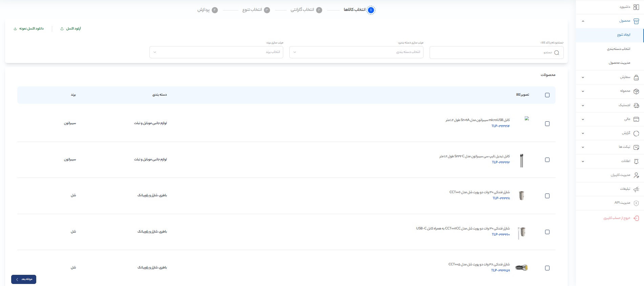Check the box for product TLP-3233264
The width and height of the screenshot is (644, 286).
point(547,124)
